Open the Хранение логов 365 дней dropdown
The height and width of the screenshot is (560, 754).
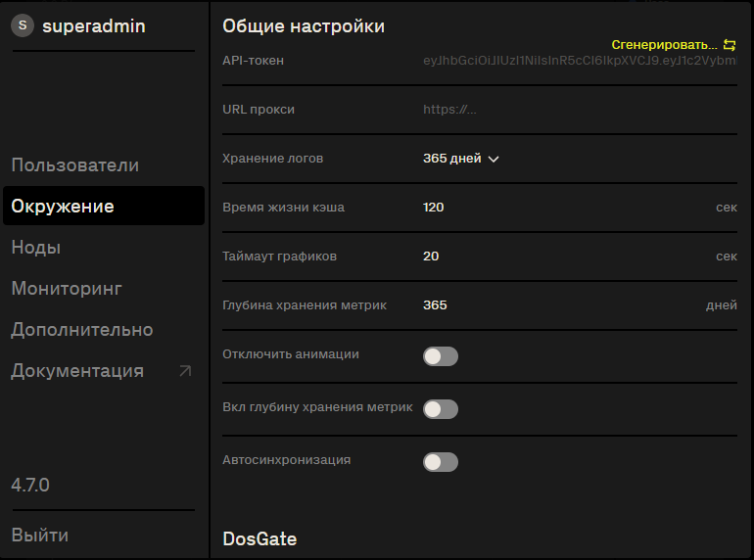click(x=460, y=159)
